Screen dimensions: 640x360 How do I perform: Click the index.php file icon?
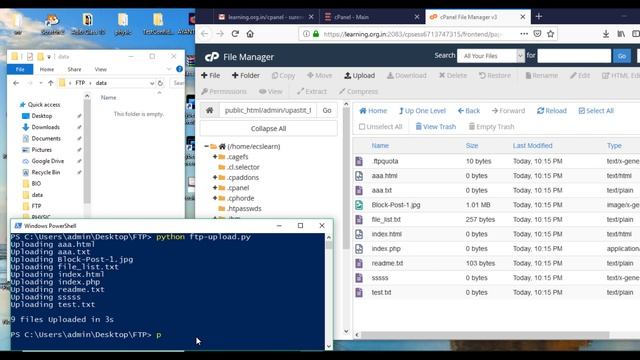pos(359,249)
